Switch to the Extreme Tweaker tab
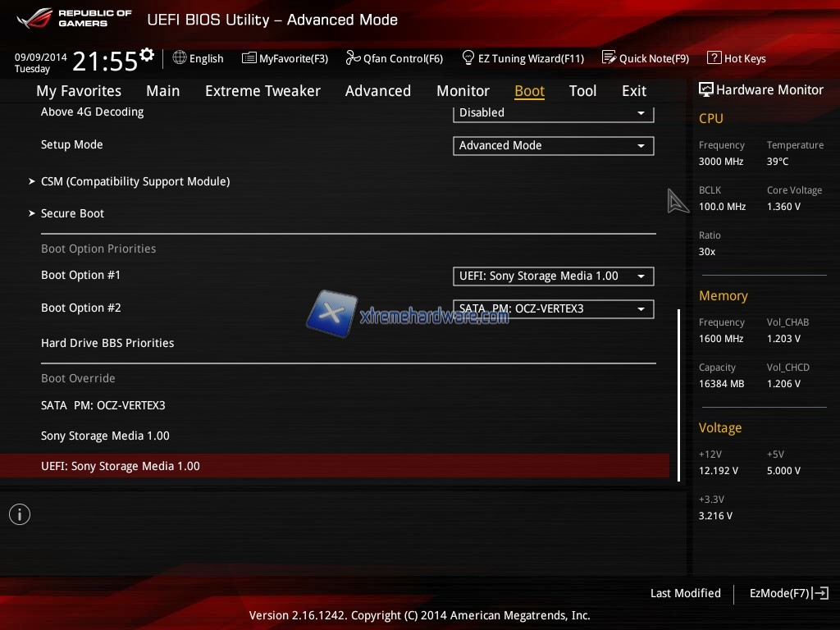The image size is (840, 630). click(x=262, y=91)
